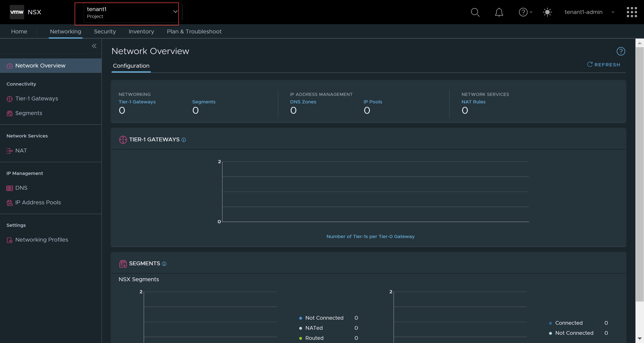Follow the IP Pools link
Image resolution: width=644 pixels, height=343 pixels.
pyautogui.click(x=373, y=102)
